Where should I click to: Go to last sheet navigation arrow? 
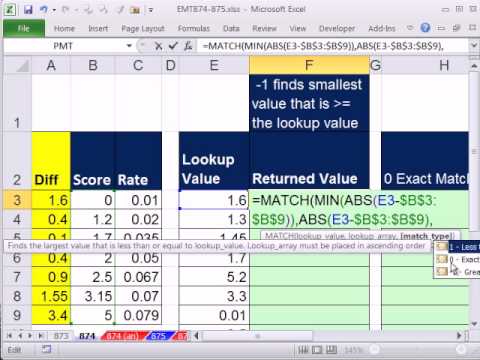click(x=40, y=336)
